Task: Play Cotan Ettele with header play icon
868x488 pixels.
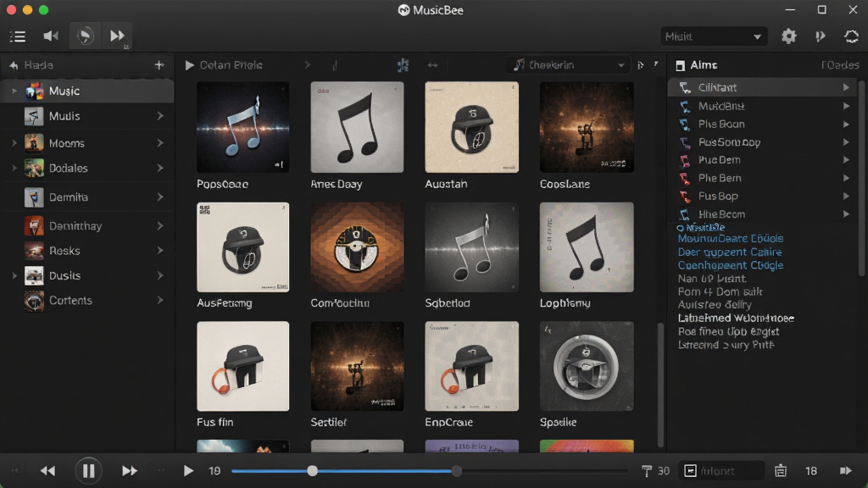Action: click(x=189, y=65)
